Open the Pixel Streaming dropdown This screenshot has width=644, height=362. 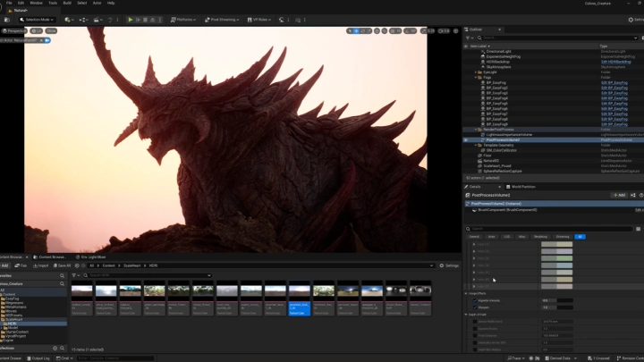point(222,20)
